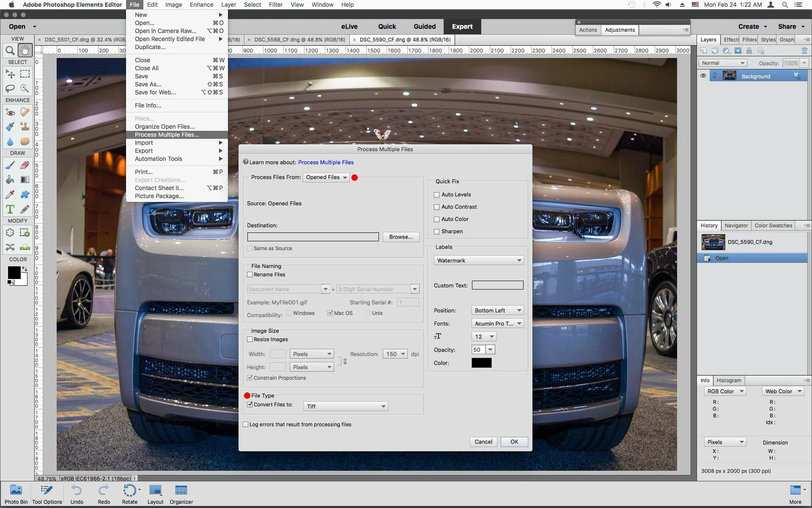
Task: Enable the Auto Levels checkbox
Action: point(437,195)
